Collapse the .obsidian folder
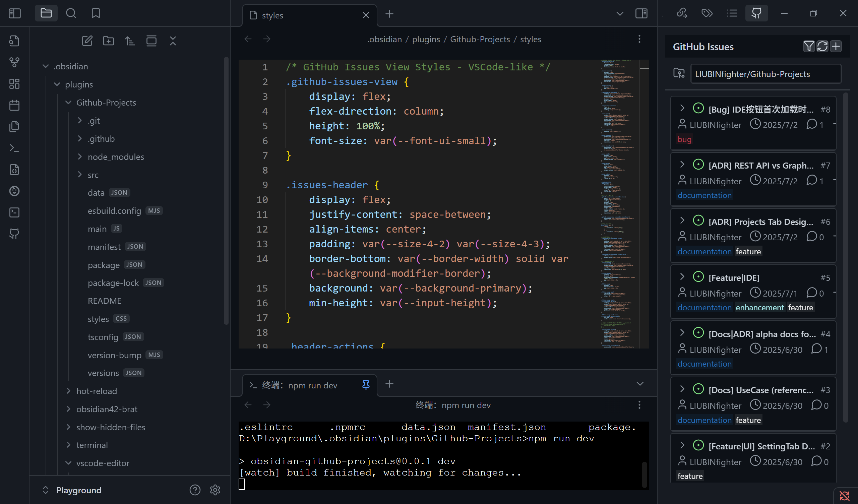 pyautogui.click(x=46, y=66)
